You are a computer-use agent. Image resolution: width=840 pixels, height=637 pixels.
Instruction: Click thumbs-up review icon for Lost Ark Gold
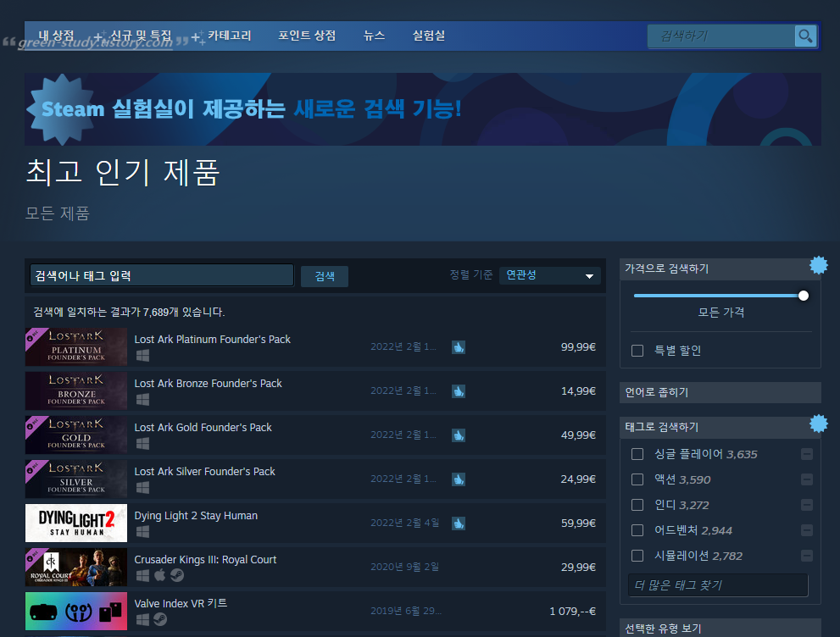click(459, 435)
